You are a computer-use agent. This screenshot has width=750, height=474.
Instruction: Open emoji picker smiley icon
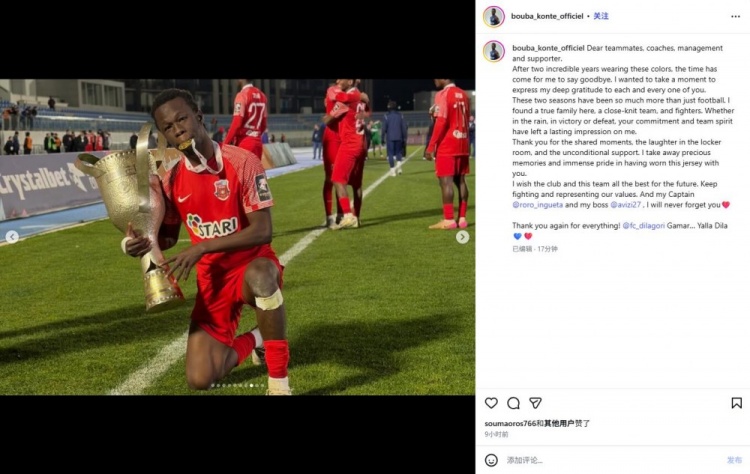point(491,460)
